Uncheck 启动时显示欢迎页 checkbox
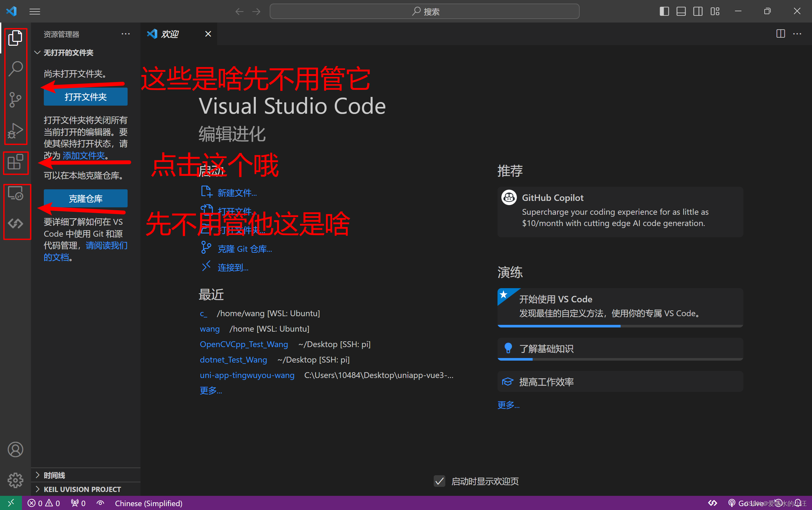This screenshot has width=812, height=510. click(x=440, y=481)
